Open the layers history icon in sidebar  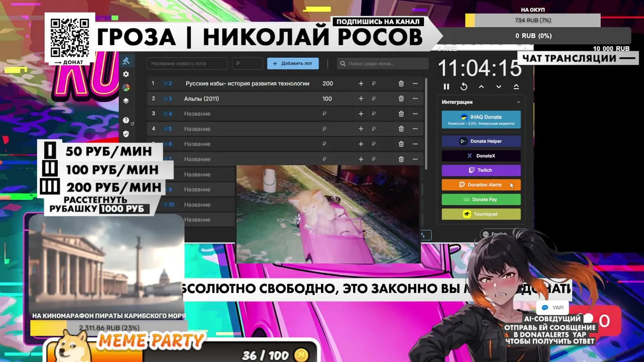126,101
